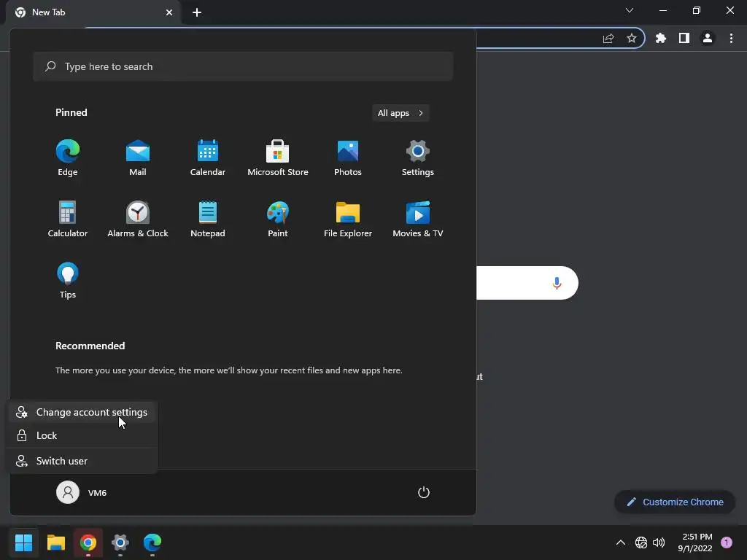Open the All apps list

coord(400,113)
